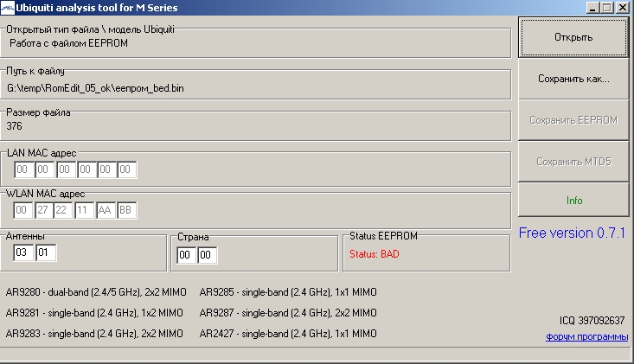Image resolution: width=634 pixels, height=364 pixels.
Task: Click the AR9283 2x2 MIMO description line
Action: click(x=94, y=334)
